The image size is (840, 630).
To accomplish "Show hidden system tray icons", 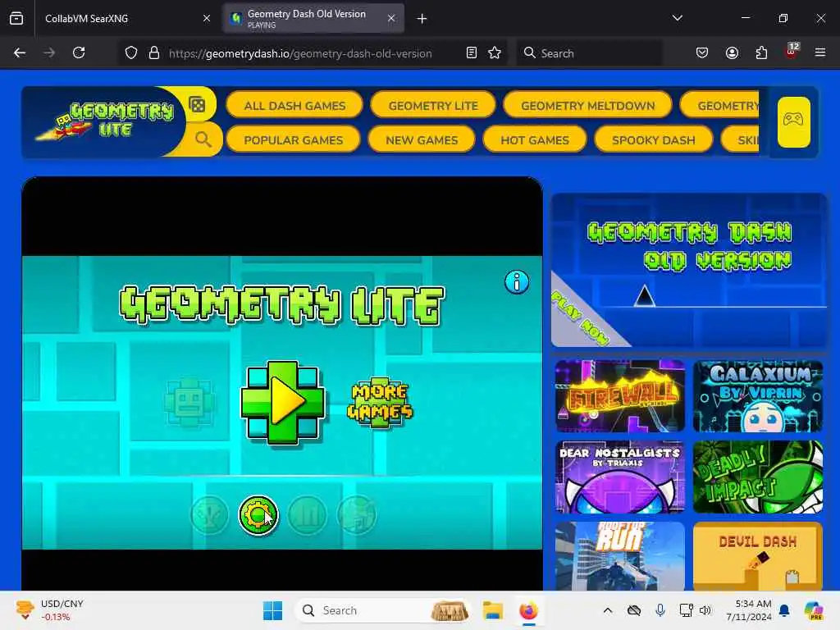I will pyautogui.click(x=608, y=610).
